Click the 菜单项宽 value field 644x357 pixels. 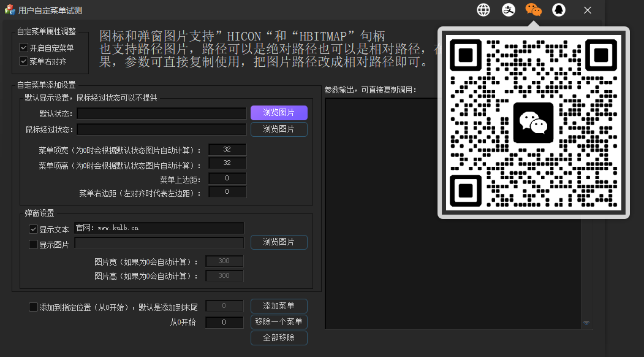(227, 149)
